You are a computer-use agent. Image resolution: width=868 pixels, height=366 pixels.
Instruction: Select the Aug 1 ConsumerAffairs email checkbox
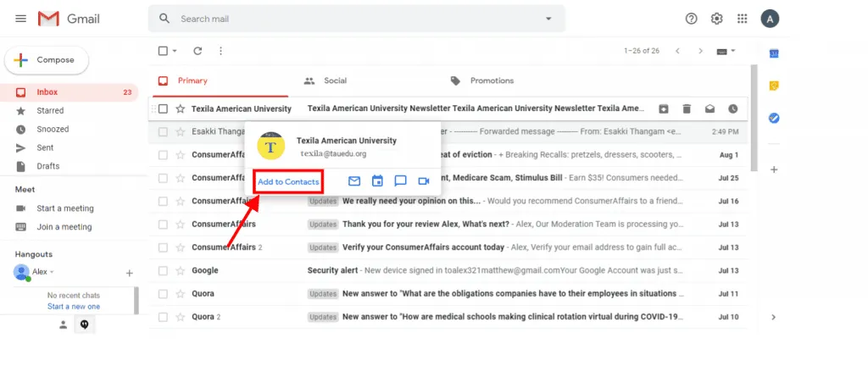coord(163,155)
